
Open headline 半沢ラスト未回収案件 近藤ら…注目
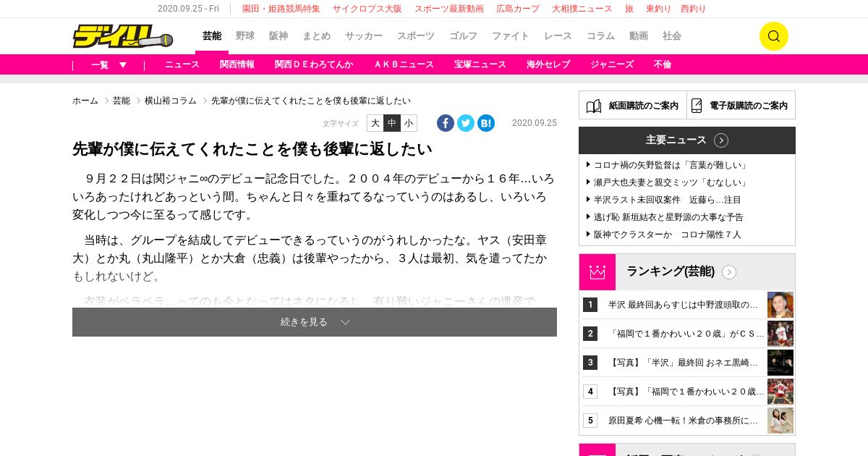pyautogui.click(x=668, y=200)
